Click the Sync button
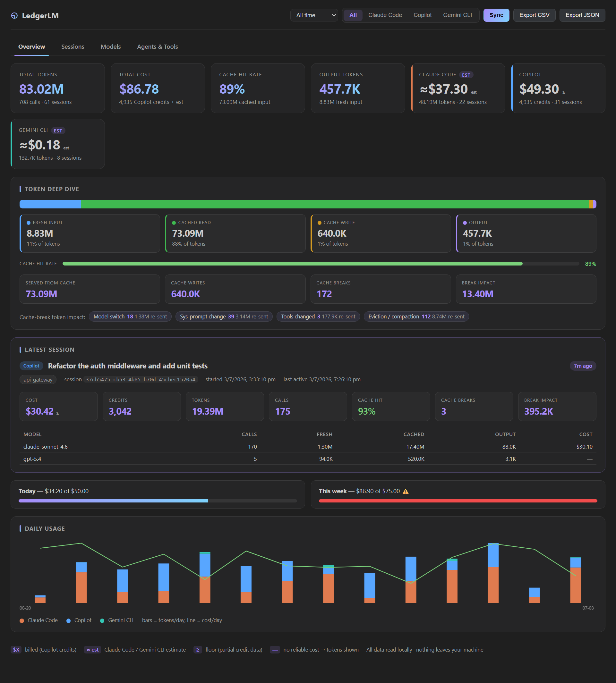The height and width of the screenshot is (683, 616). pos(496,15)
